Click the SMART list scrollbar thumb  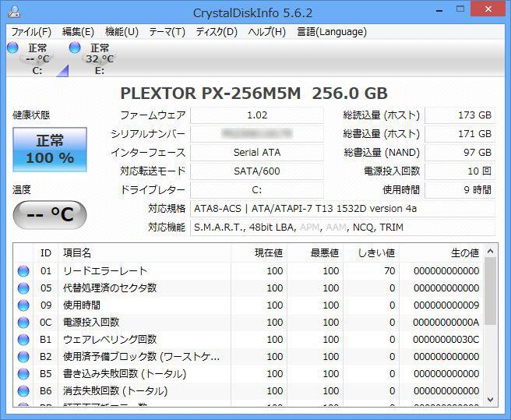(x=490, y=291)
